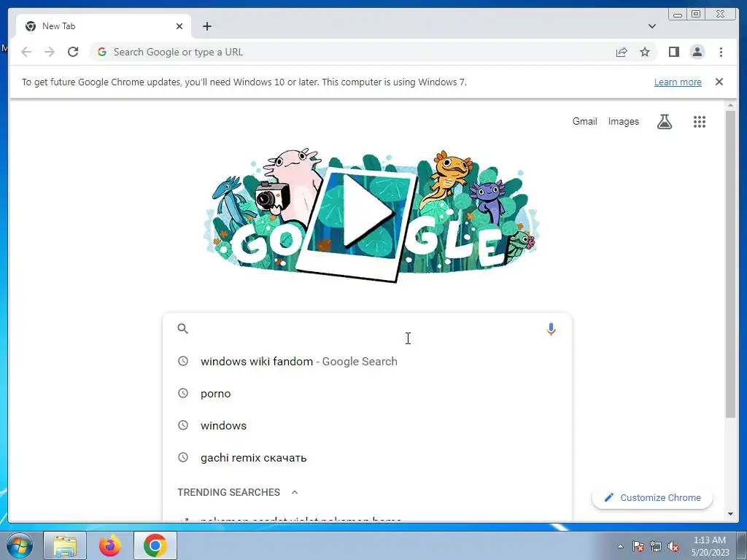This screenshot has height=560, width=747.
Task: Open the tab search dropdown arrow
Action: click(651, 26)
